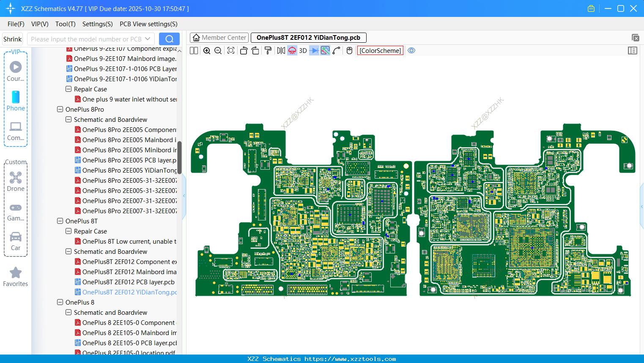This screenshot has width=644, height=363.
Task: Rotate the board counterclockwise
Action: click(244, 51)
